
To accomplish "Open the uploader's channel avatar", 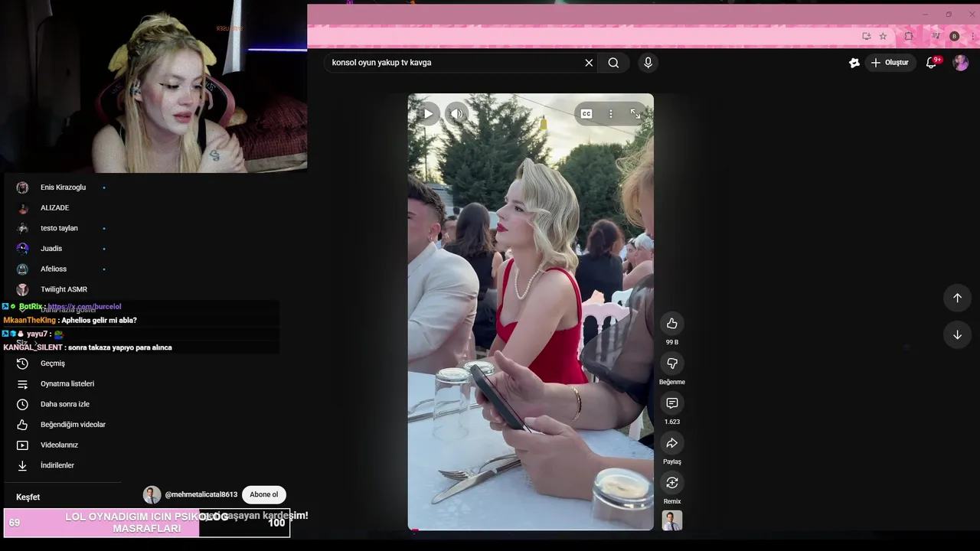I will (152, 494).
